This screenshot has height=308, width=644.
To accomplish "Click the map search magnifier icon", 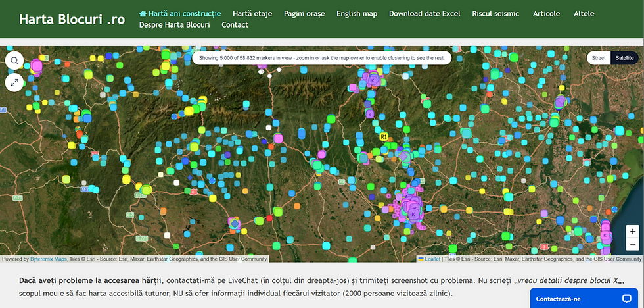I will [14, 61].
